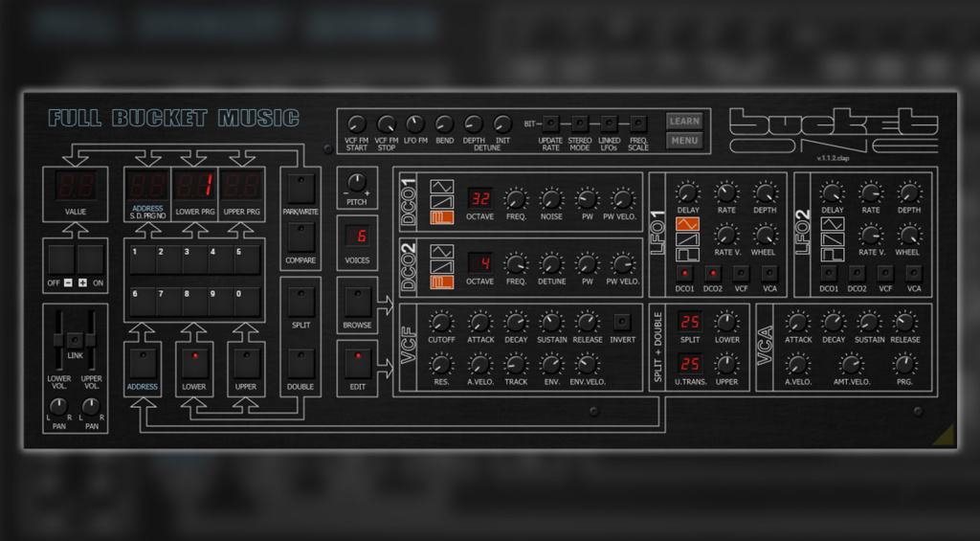Toggle the VCF INVERT switch
The width and height of the screenshot is (980, 541).
coord(622,322)
